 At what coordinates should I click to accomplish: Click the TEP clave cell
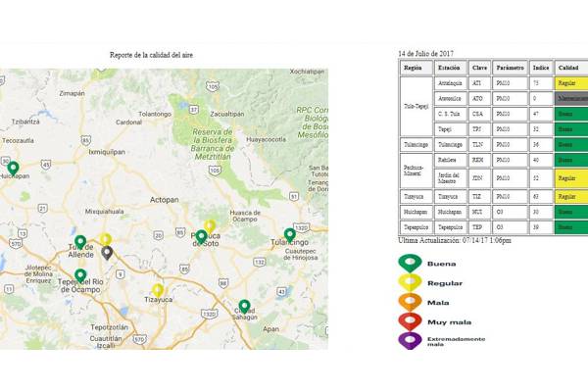click(479, 227)
